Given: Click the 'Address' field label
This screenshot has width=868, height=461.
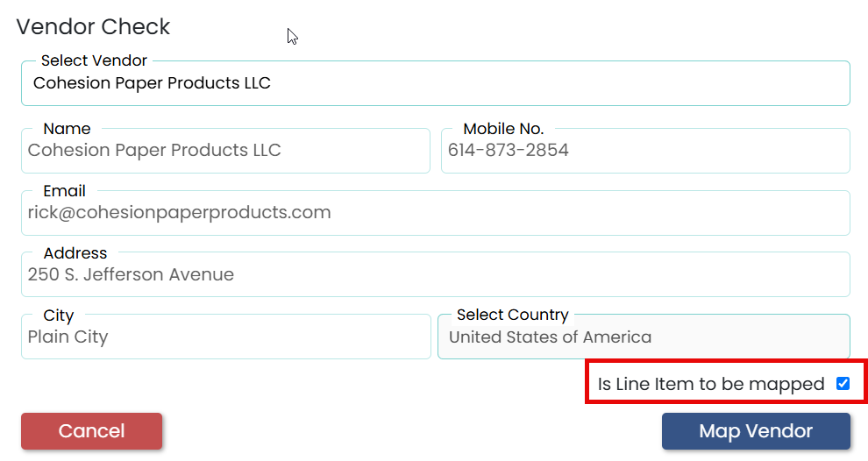Looking at the screenshot, I should coord(75,253).
